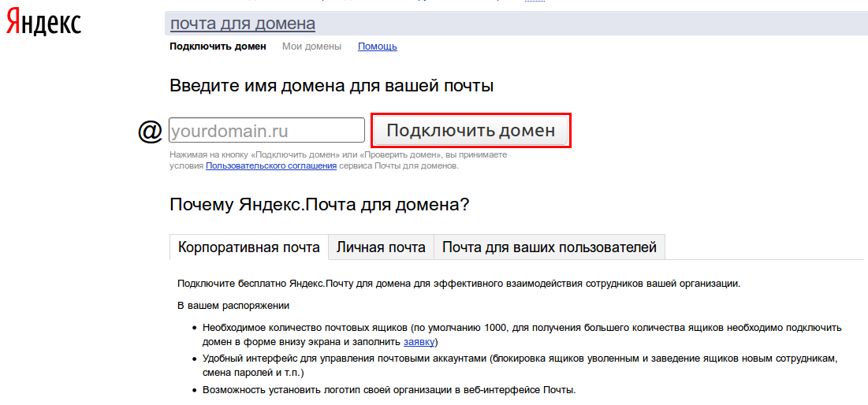Viewport: 868px width, 405px height.
Task: Click the bullet about Удобный интерфейс для управления
Action: [521, 365]
